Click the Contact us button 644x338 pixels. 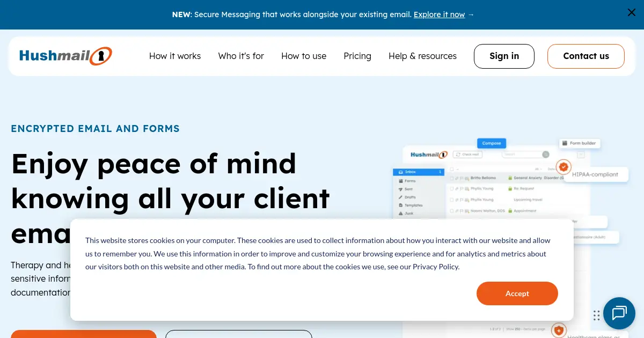coord(586,56)
